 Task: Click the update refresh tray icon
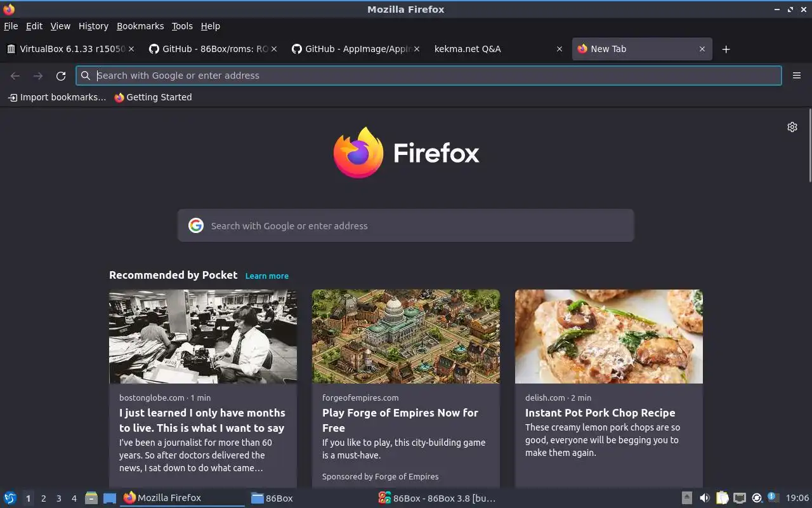pos(757,498)
